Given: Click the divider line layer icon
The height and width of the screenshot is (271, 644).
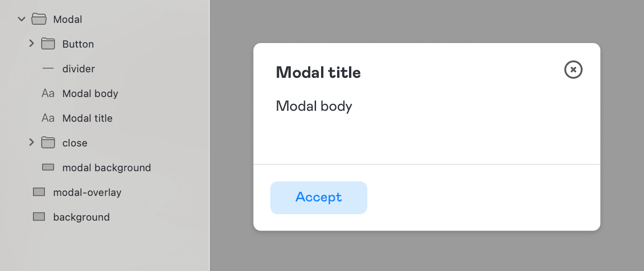Looking at the screenshot, I should [x=48, y=69].
